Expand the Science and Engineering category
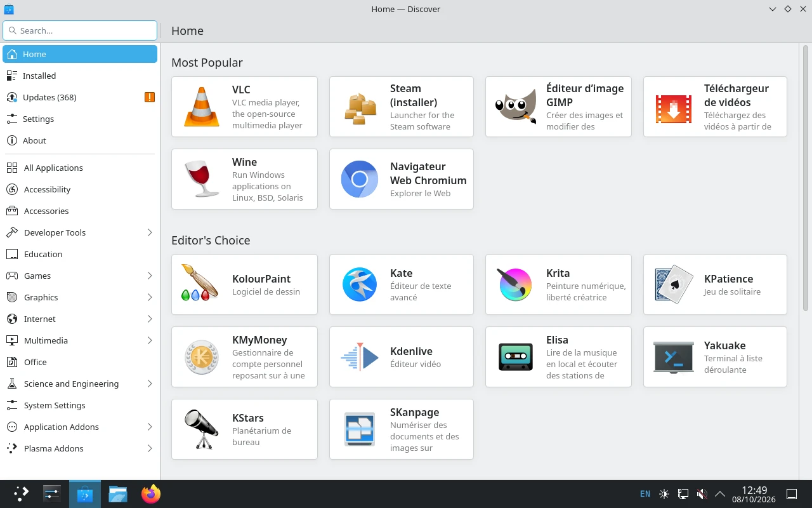 pos(150,384)
